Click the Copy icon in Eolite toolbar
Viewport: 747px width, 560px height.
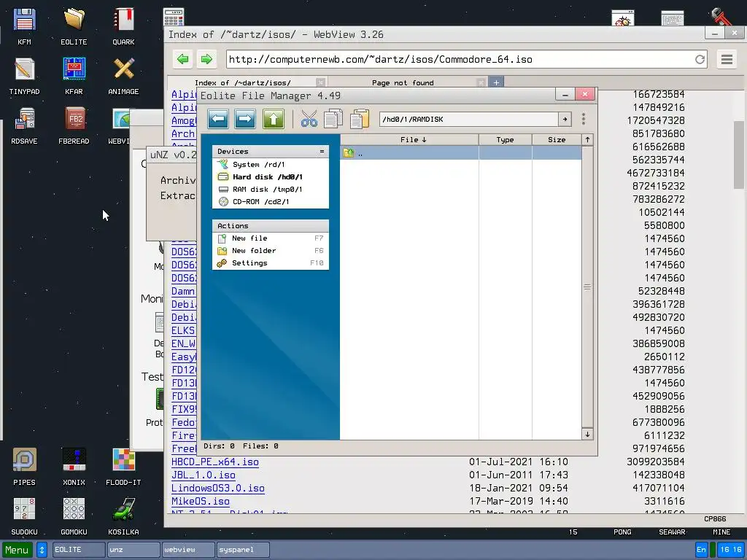click(x=333, y=119)
